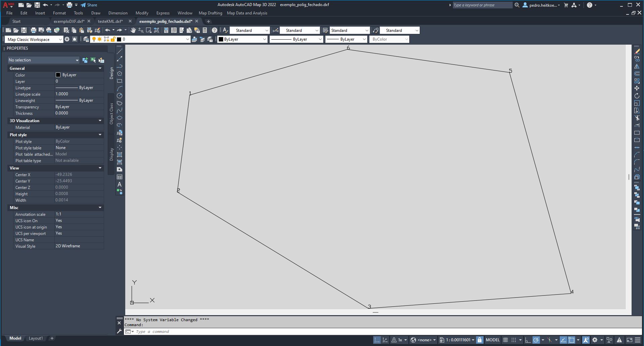
Task: Toggle the viewport lock icon
Action: click(480, 340)
